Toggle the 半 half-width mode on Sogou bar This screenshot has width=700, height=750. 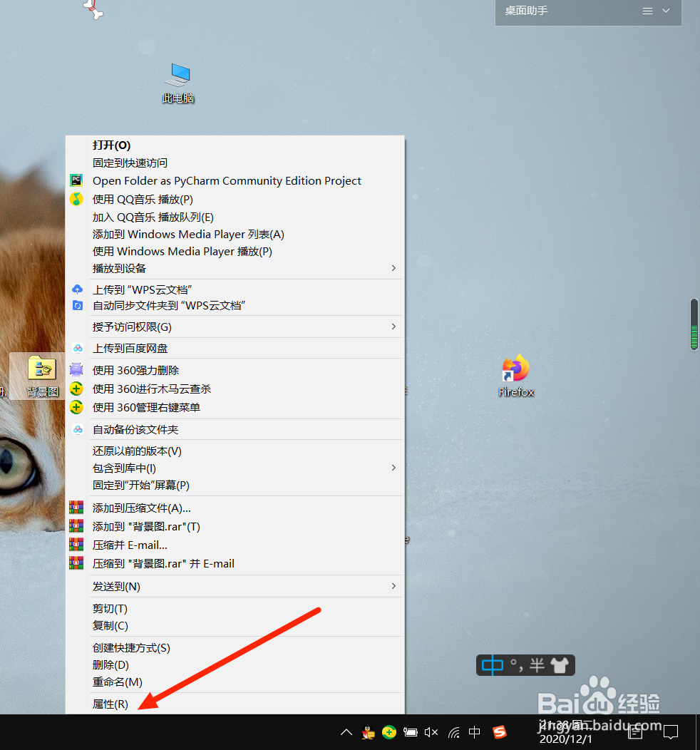click(x=537, y=665)
